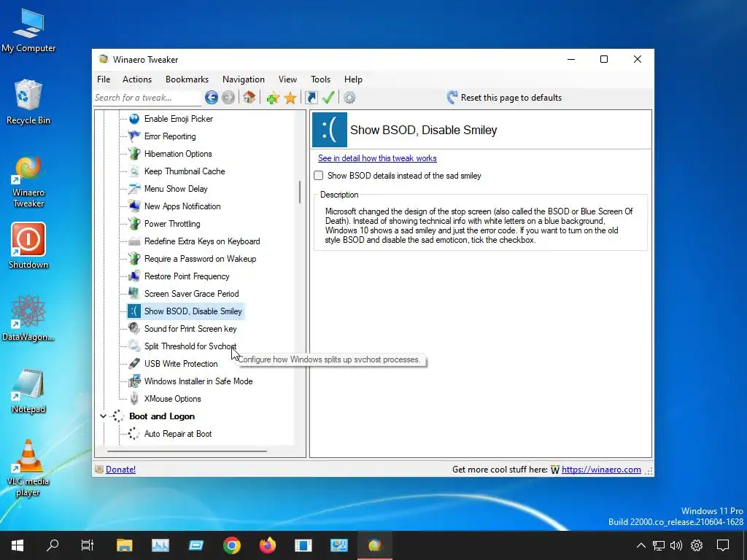Click the tree panel horizontal scrollbar
Image resolution: width=747 pixels, height=560 pixels.
[187, 451]
